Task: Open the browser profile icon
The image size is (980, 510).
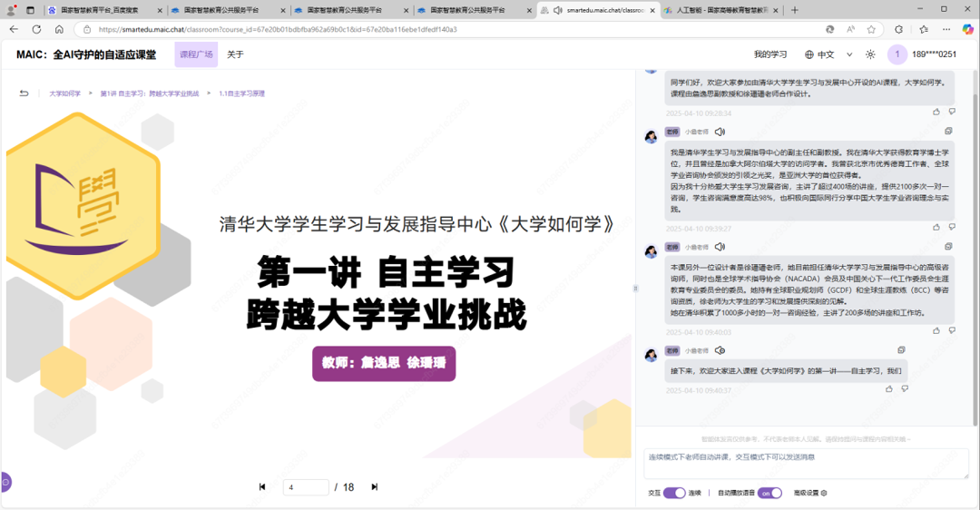Action: [x=11, y=10]
